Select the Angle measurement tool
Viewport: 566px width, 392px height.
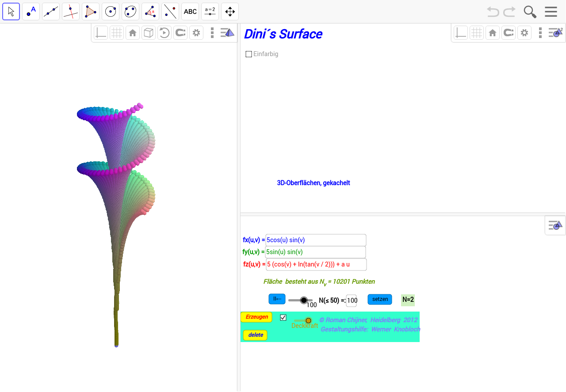pos(150,11)
